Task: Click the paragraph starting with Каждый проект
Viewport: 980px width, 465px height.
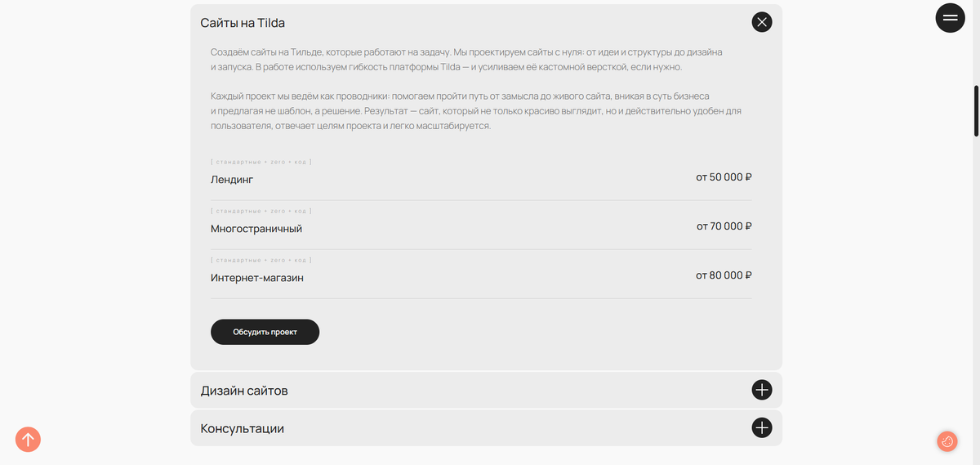Action: [x=476, y=111]
